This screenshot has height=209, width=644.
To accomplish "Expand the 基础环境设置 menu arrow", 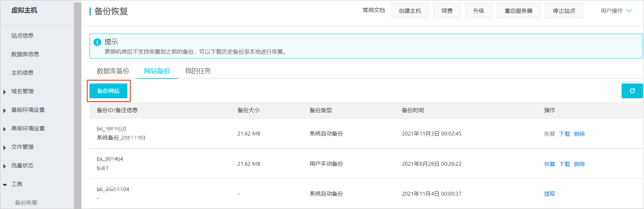I will point(4,110).
